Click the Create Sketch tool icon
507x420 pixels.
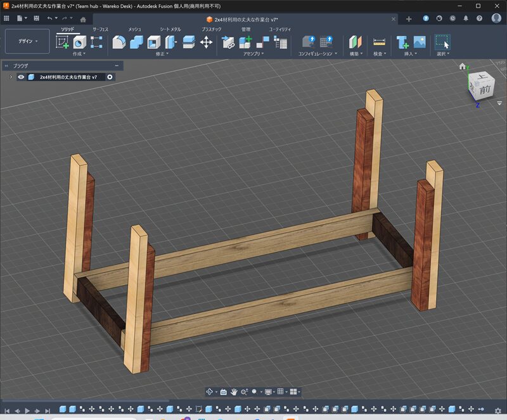[62, 42]
